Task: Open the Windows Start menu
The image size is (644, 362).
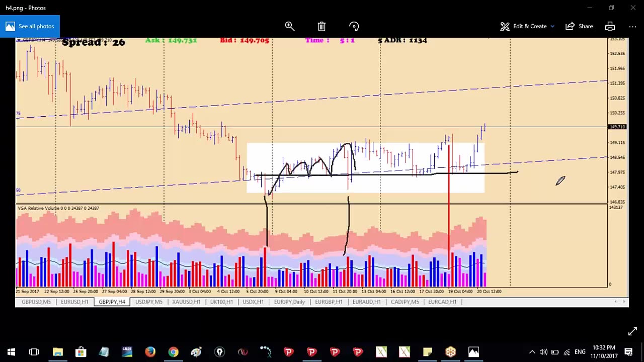Action: click(11, 352)
